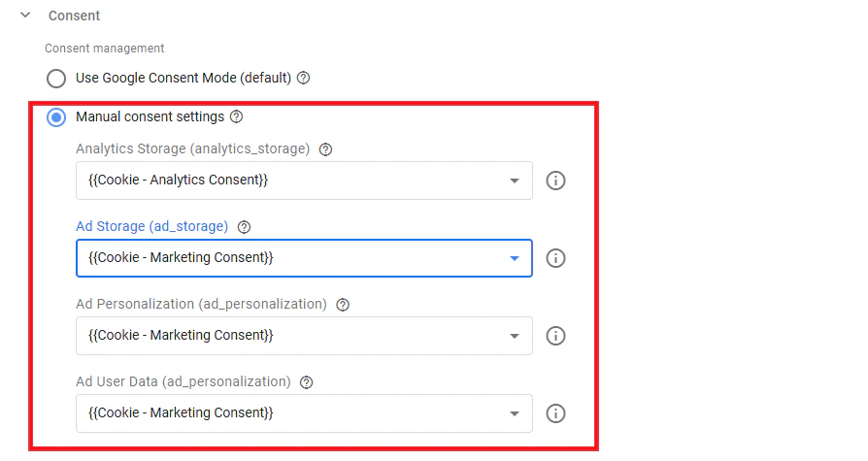868x461 pixels.
Task: Expand Ad Personalization dropdown arrow
Action: pos(515,336)
